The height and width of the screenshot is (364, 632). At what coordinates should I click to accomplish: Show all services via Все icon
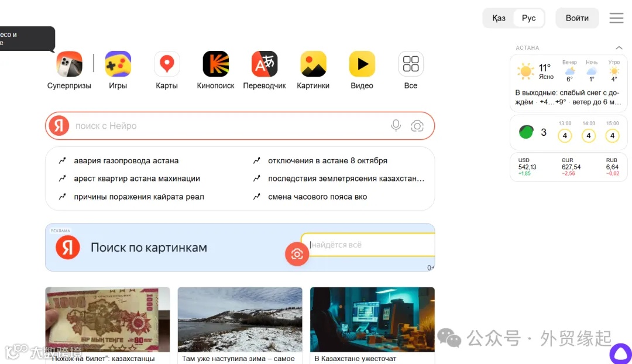click(411, 64)
